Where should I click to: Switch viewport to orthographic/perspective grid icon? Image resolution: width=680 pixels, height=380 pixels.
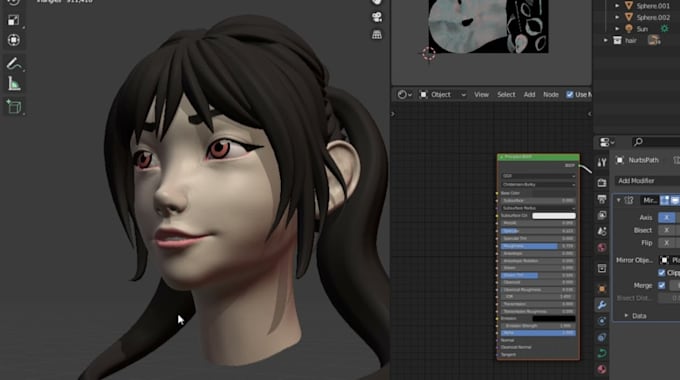[x=377, y=35]
